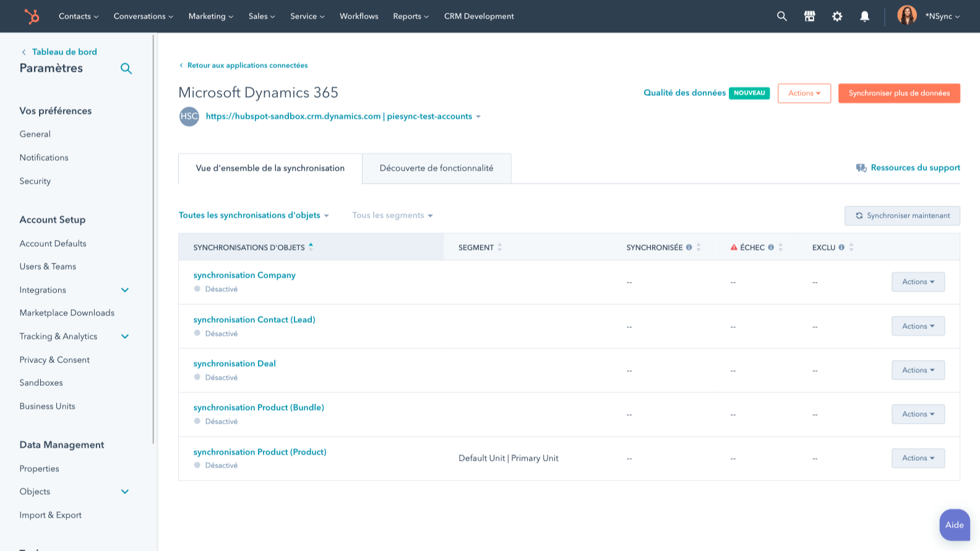The width and height of the screenshot is (980, 551).
Task: Open Actions for synchronisation Product (Bundle) row
Action: point(918,414)
